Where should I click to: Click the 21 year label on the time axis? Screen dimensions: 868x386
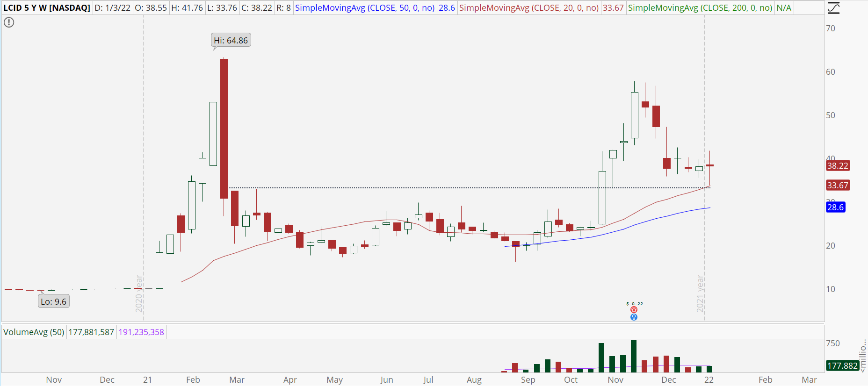(147, 380)
